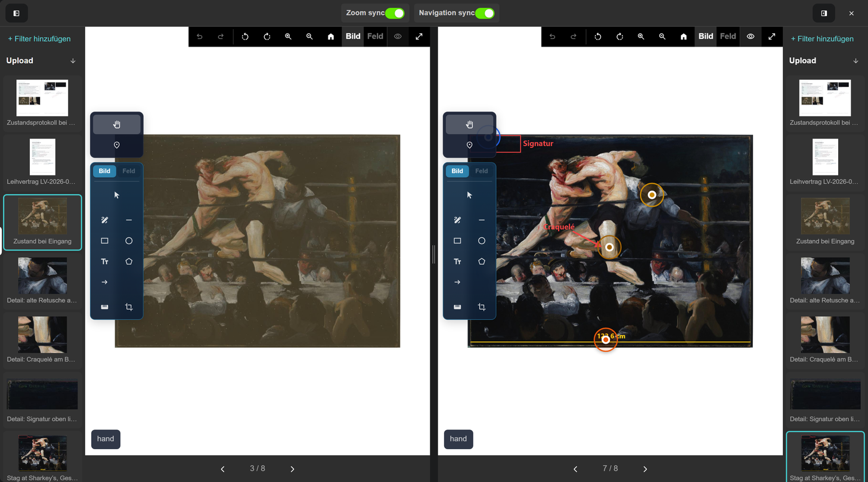Screen dimensions: 868x482
Task: Open left viewer in fullscreen
Action: point(419,36)
